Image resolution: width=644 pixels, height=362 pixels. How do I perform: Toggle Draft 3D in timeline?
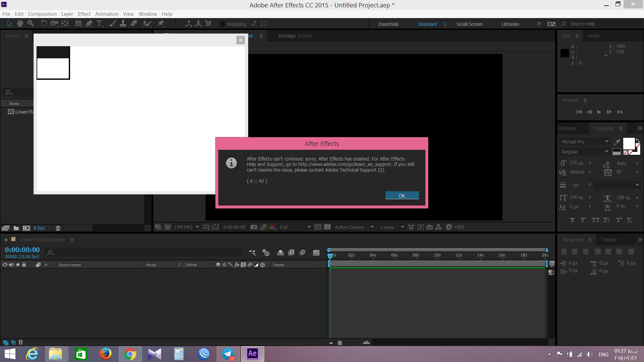pos(266,252)
